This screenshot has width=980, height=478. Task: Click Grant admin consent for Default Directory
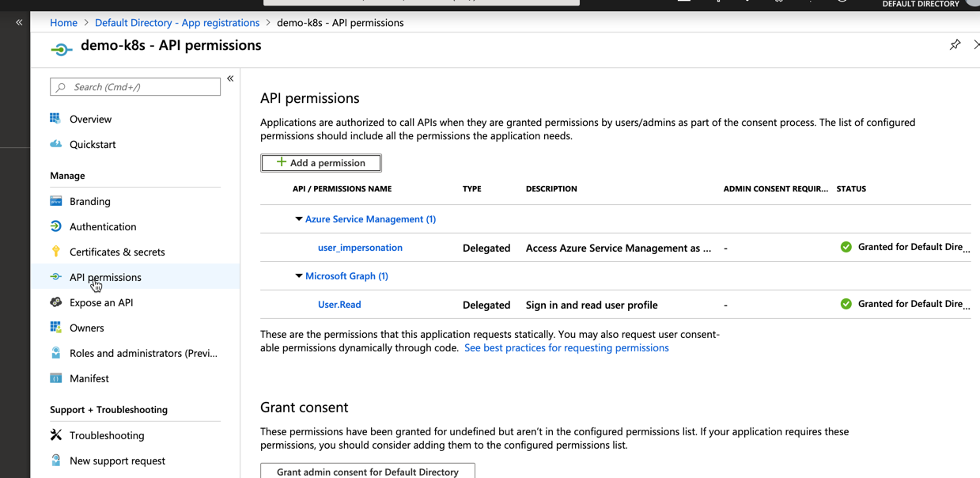[x=367, y=471]
